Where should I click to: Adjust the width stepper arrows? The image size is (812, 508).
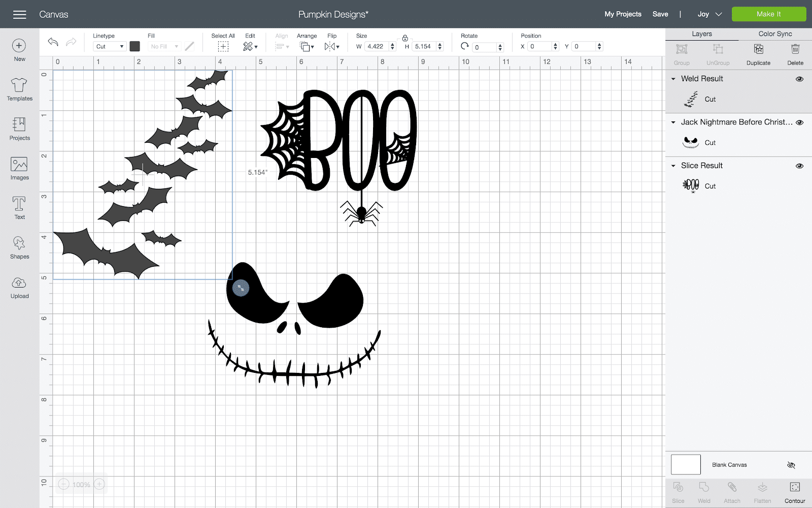pos(392,46)
